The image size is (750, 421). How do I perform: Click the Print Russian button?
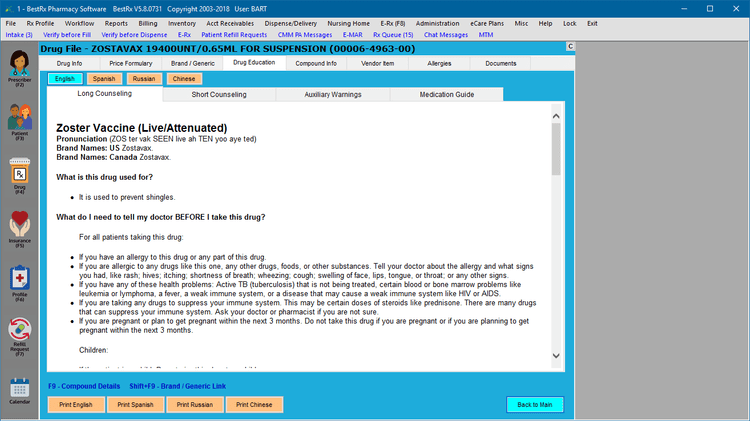195,405
